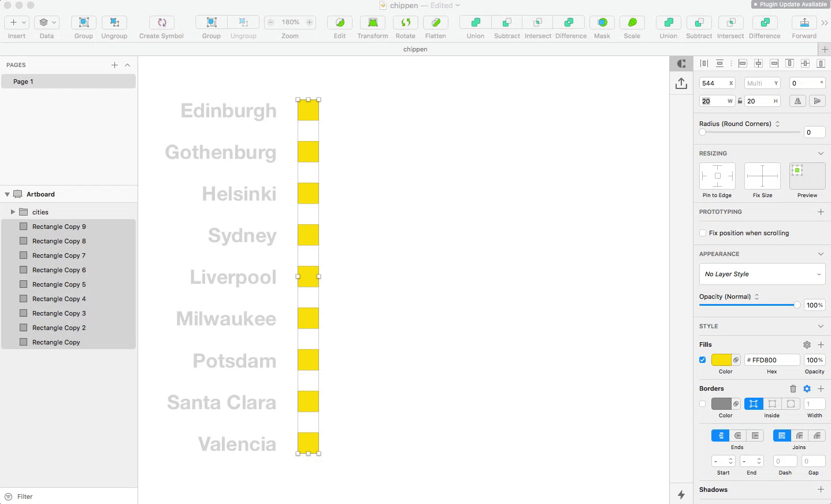This screenshot has width=831, height=504.
Task: Click the X position field
Action: click(717, 83)
